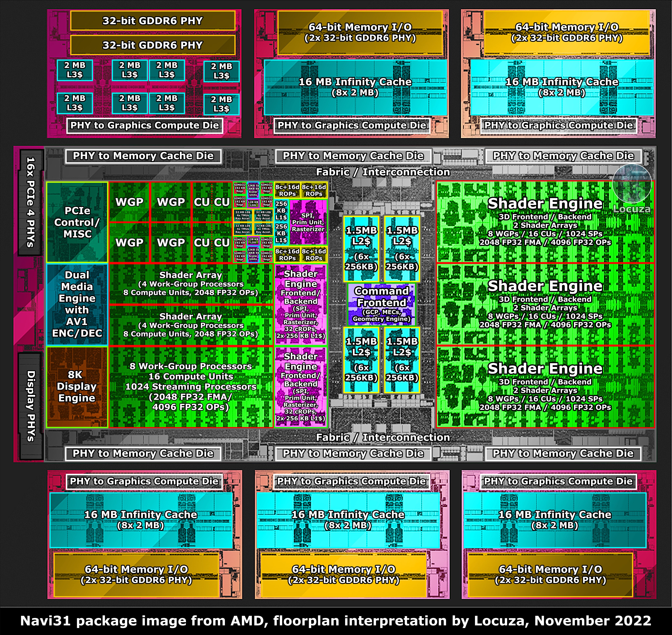
Task: Click the lower Shader Engine Frontend/Backend block
Action: coord(301,387)
